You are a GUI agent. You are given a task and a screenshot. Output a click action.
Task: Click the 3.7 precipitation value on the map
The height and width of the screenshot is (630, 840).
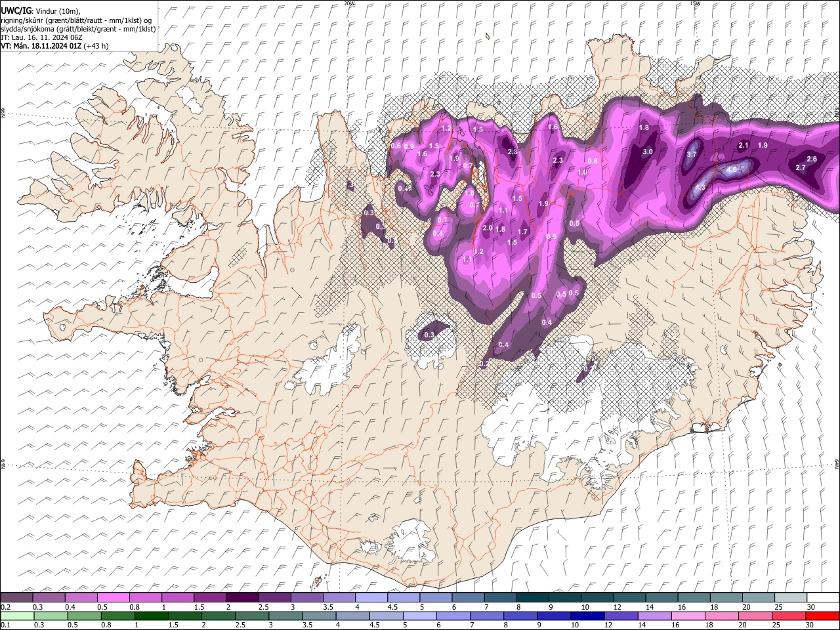691,154
